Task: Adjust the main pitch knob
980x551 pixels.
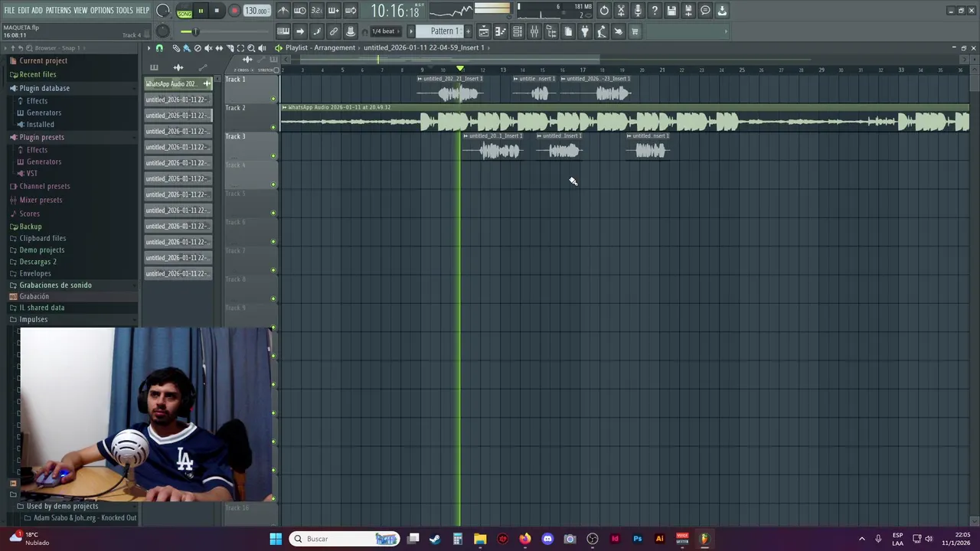Action: (x=163, y=31)
